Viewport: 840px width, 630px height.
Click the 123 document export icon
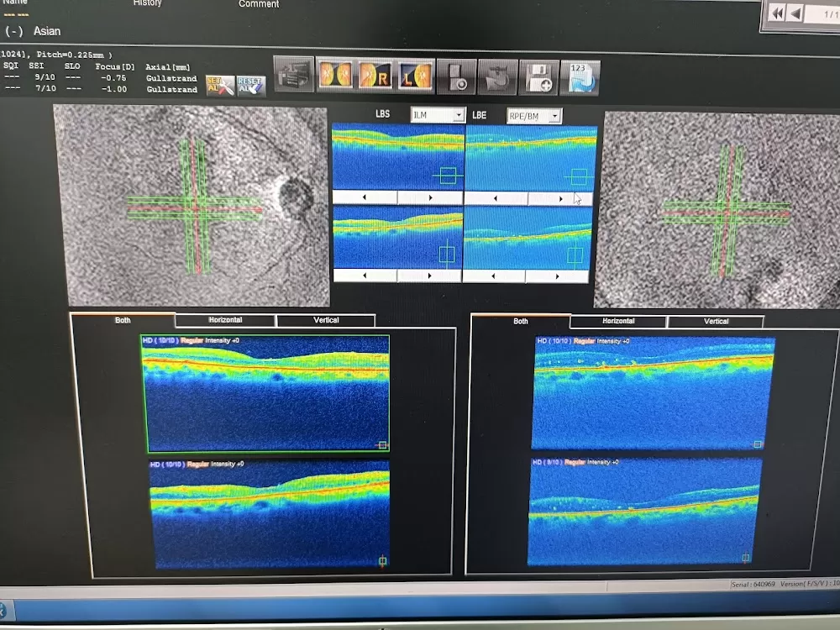click(x=580, y=78)
